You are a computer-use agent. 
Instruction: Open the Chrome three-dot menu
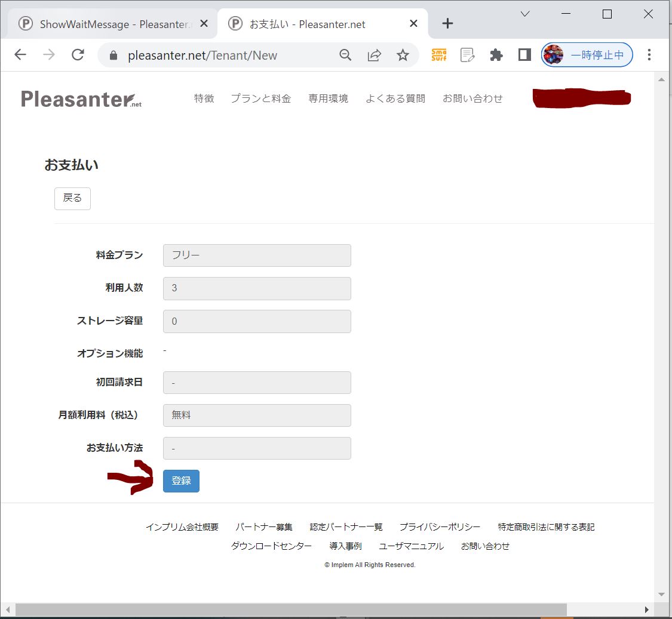[649, 55]
